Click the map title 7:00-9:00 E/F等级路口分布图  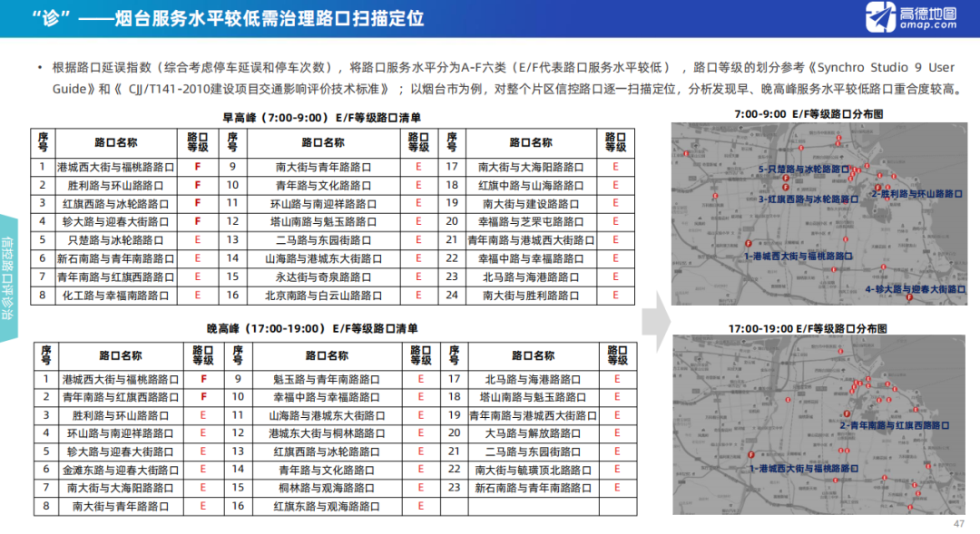(x=808, y=113)
